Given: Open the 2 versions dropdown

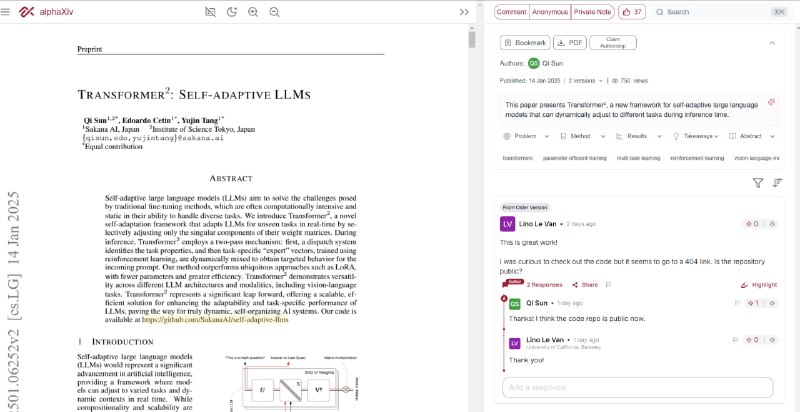Looking at the screenshot, I should [586, 81].
